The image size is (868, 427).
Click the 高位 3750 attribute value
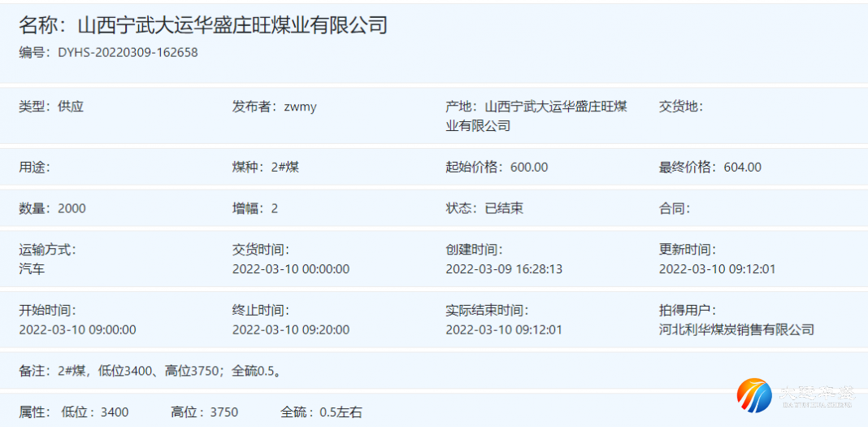(224, 412)
